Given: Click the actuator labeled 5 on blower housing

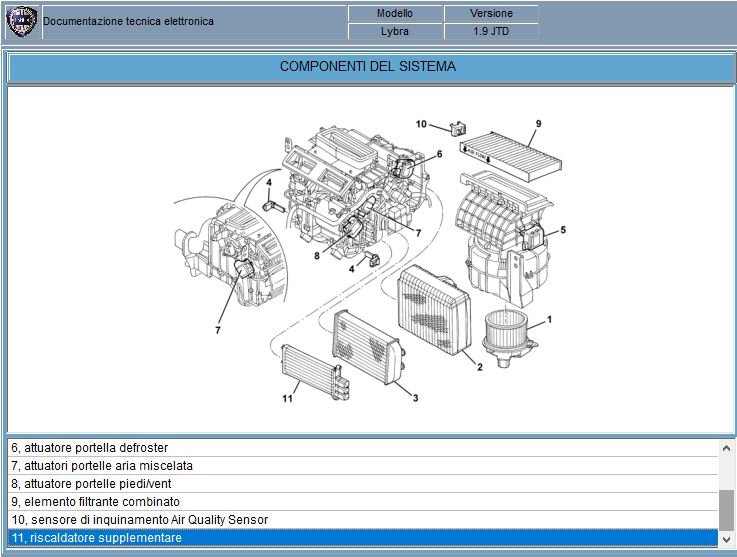Looking at the screenshot, I should coord(530,238).
